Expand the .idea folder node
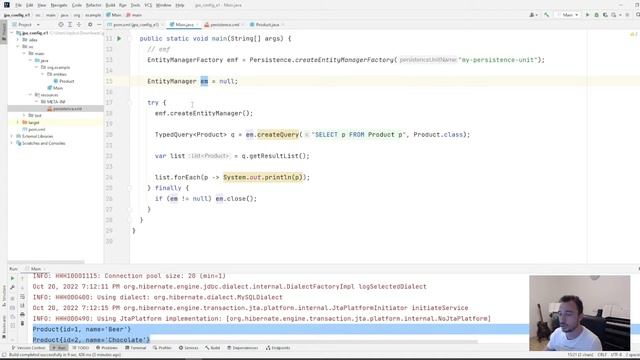This screenshot has width=640, height=360. pos(18,40)
